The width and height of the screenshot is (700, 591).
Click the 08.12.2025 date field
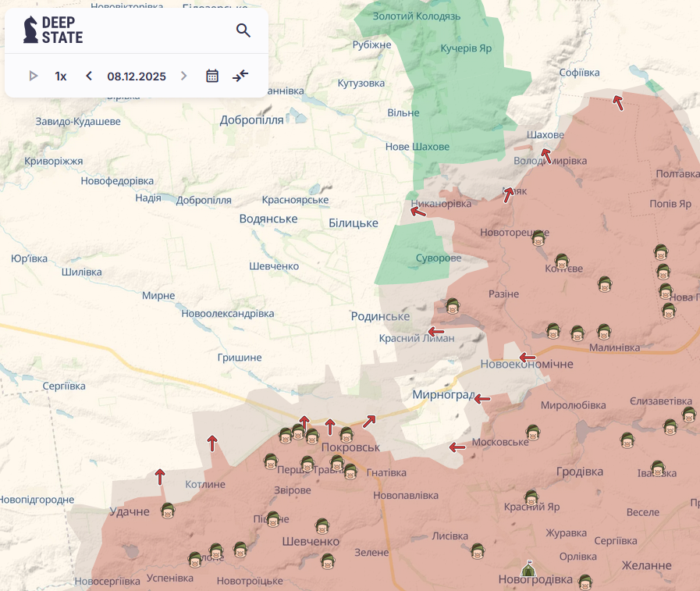click(x=137, y=76)
